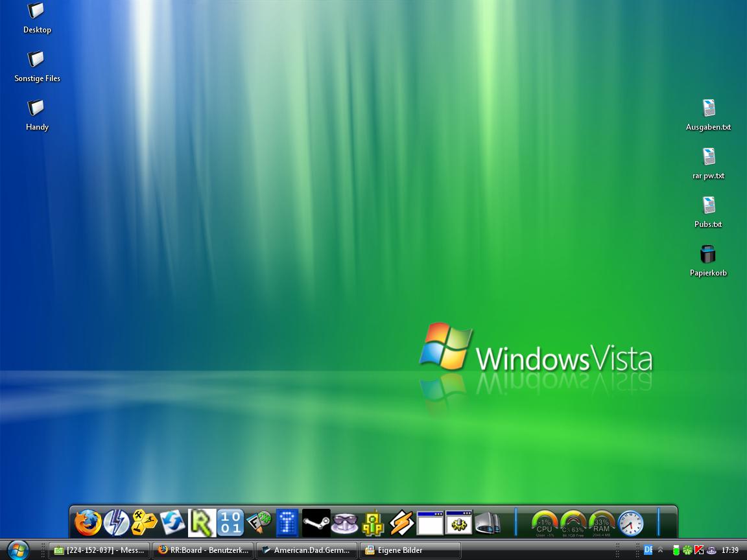747x560 pixels.
Task: Launch the F rocket FlashFXP dock icon
Action: tap(259, 522)
